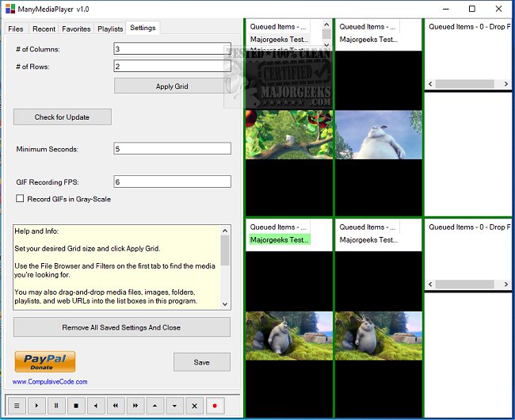Click the top-middle Queued Items header
The height and width of the screenshot is (420, 515).
click(368, 27)
